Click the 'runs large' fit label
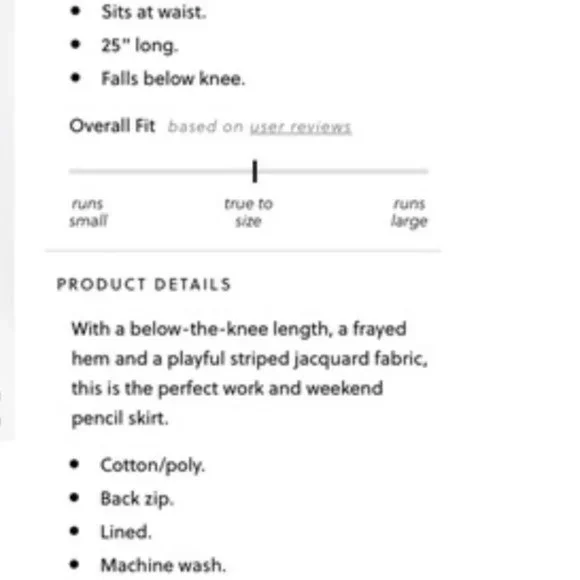The width and height of the screenshot is (580, 580). point(409,212)
